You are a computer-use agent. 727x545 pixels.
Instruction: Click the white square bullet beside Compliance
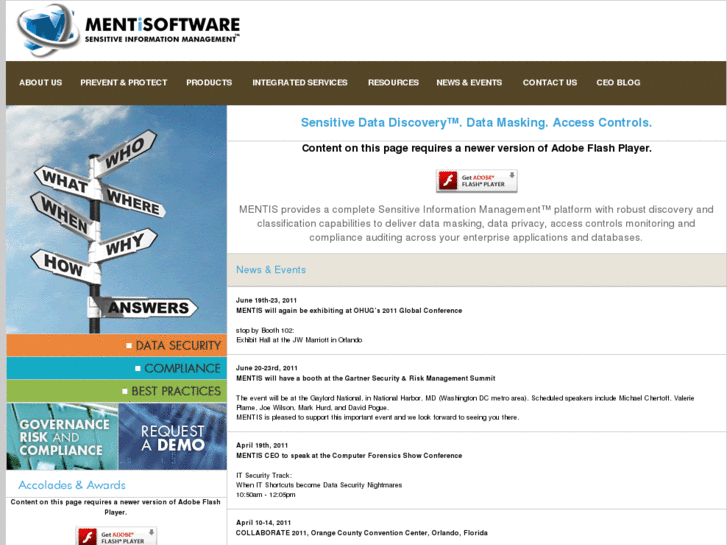coord(138,368)
